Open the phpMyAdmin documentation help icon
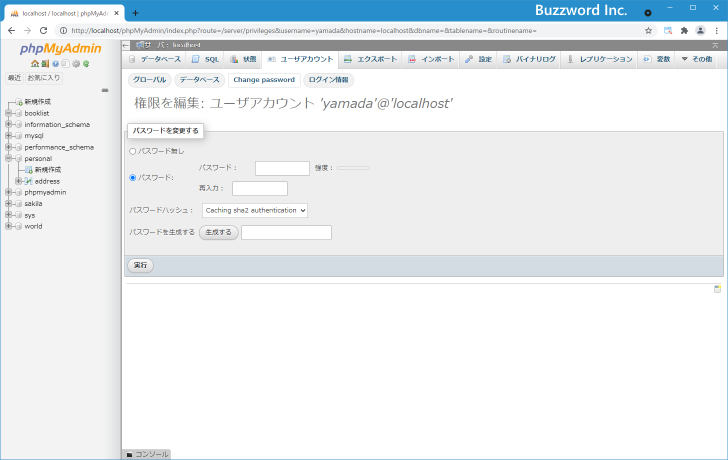728x460 pixels. (55, 64)
